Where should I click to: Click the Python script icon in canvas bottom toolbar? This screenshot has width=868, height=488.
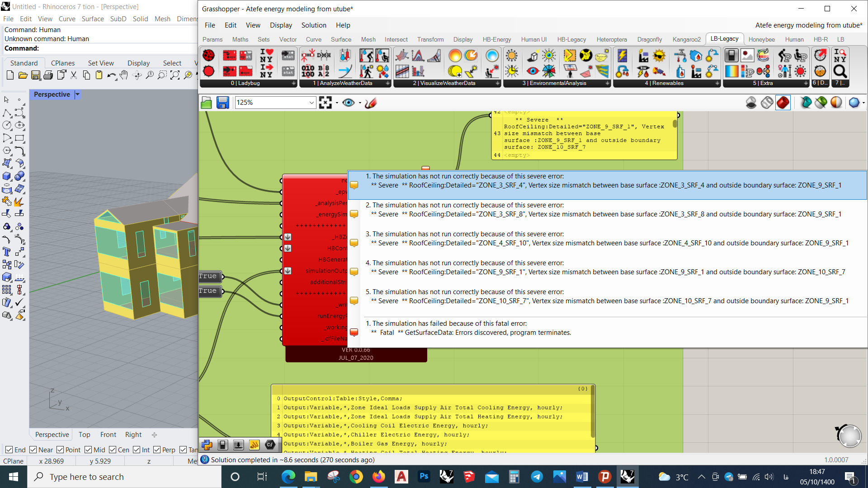pyautogui.click(x=207, y=445)
